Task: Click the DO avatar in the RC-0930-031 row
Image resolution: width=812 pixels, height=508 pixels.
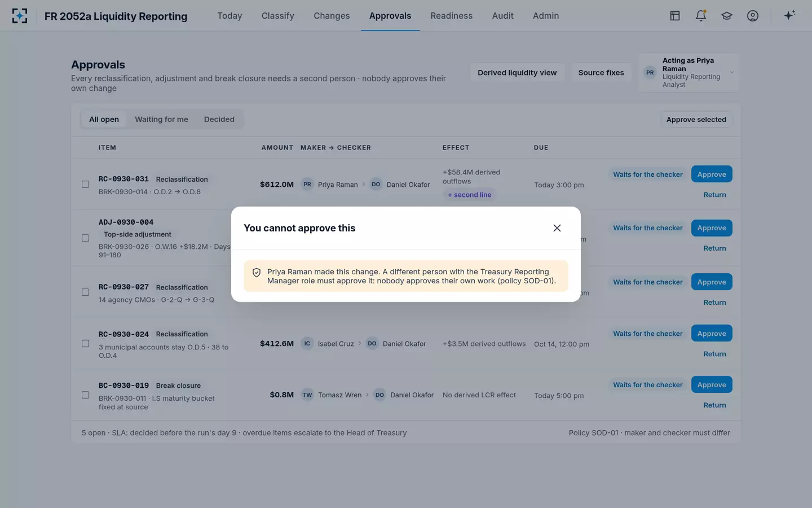Action: (376, 185)
